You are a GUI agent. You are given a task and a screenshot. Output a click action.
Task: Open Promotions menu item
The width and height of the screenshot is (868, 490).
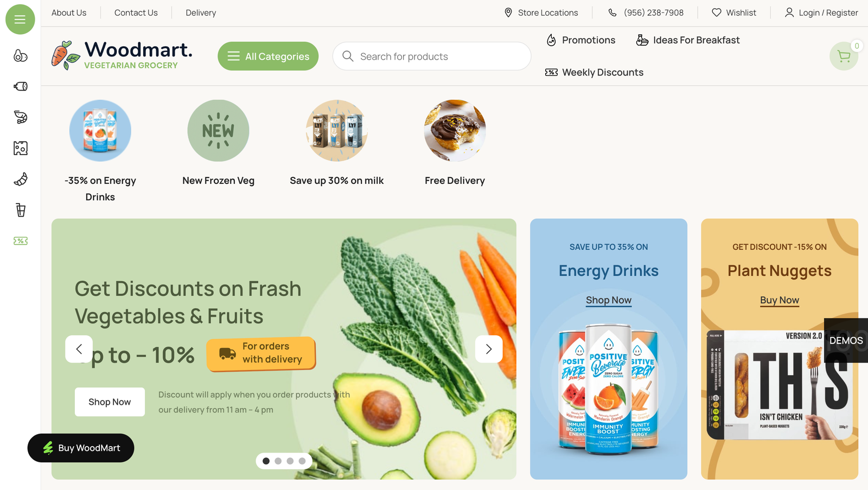click(580, 40)
